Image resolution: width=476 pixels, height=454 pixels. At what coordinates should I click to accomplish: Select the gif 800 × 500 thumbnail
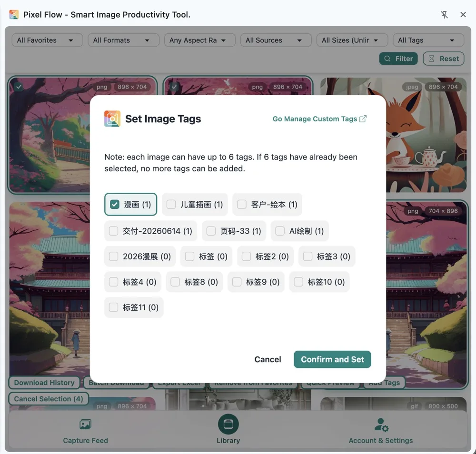(394, 404)
